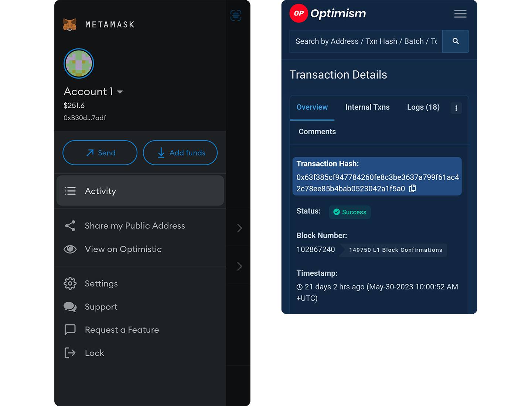Click the Optimism brand name text
Screen dimensions: 532x406
point(338,14)
